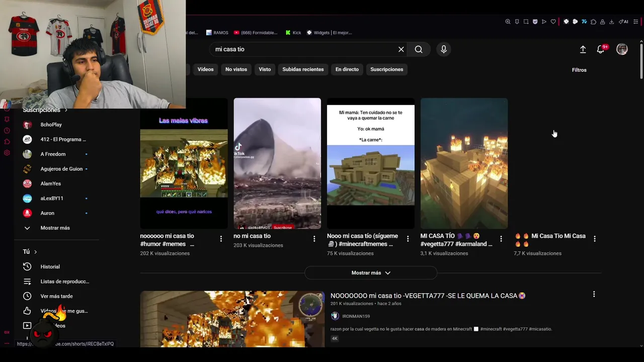The image size is (644, 362).
Task: Open the IRONMAN159 channel link
Action: click(x=356, y=316)
